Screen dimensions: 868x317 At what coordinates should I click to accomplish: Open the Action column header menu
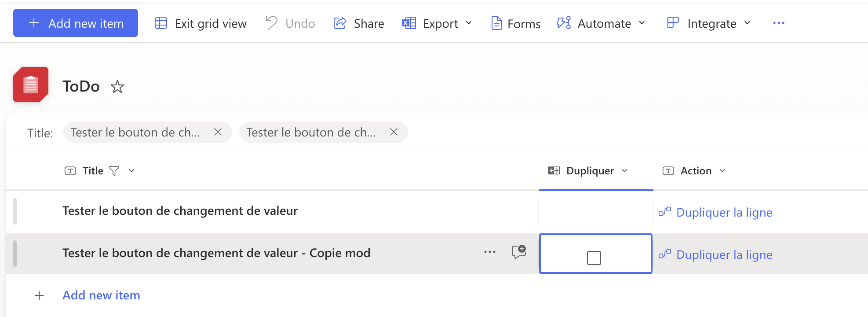pyautogui.click(x=722, y=171)
